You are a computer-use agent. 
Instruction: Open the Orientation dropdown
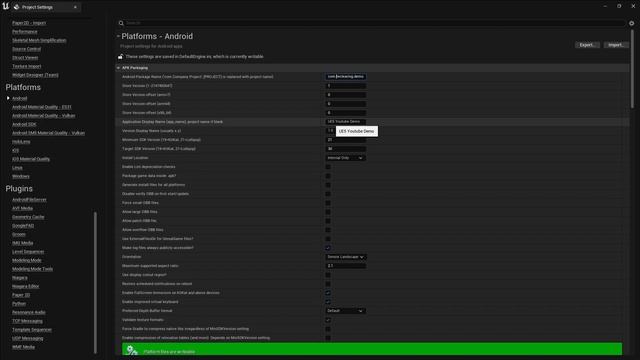click(345, 257)
